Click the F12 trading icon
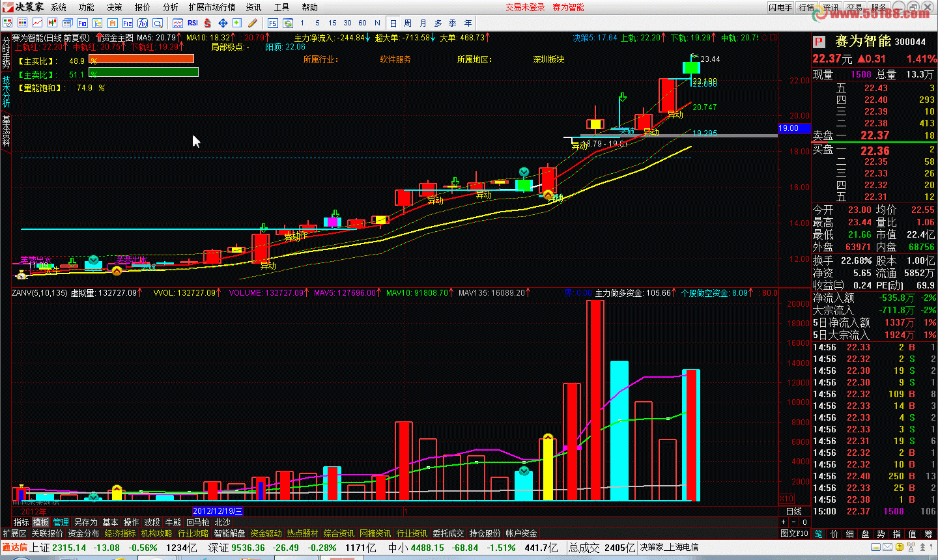The width and height of the screenshot is (938, 560). [x=128, y=23]
